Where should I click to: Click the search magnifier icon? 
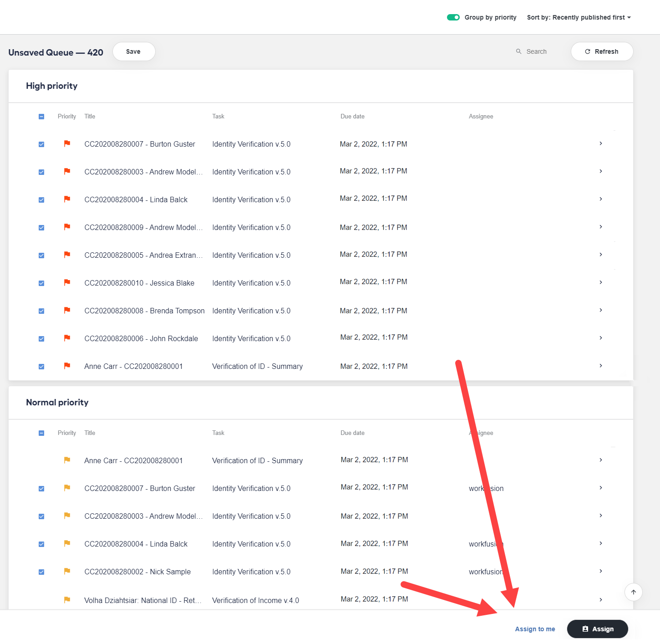[x=518, y=51]
